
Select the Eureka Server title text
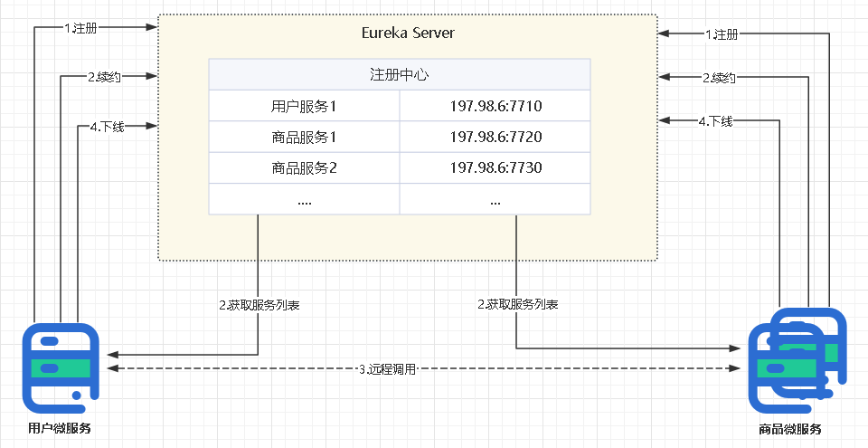[408, 33]
